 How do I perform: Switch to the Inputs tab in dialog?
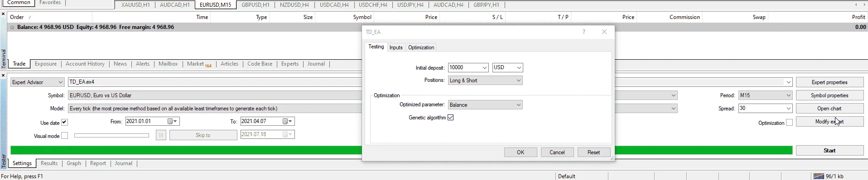(396, 47)
